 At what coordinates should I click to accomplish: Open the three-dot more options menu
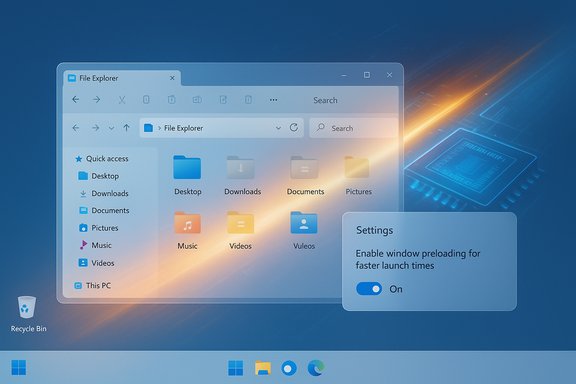tap(273, 100)
